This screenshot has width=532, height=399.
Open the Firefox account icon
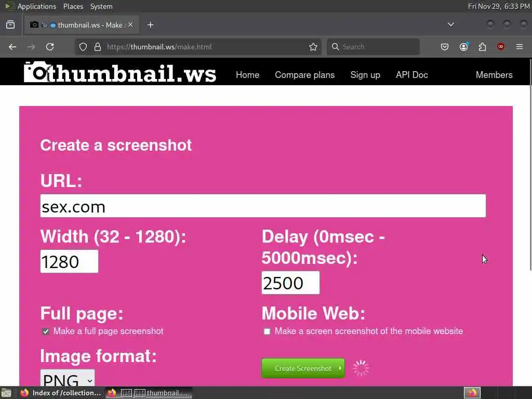463,47
